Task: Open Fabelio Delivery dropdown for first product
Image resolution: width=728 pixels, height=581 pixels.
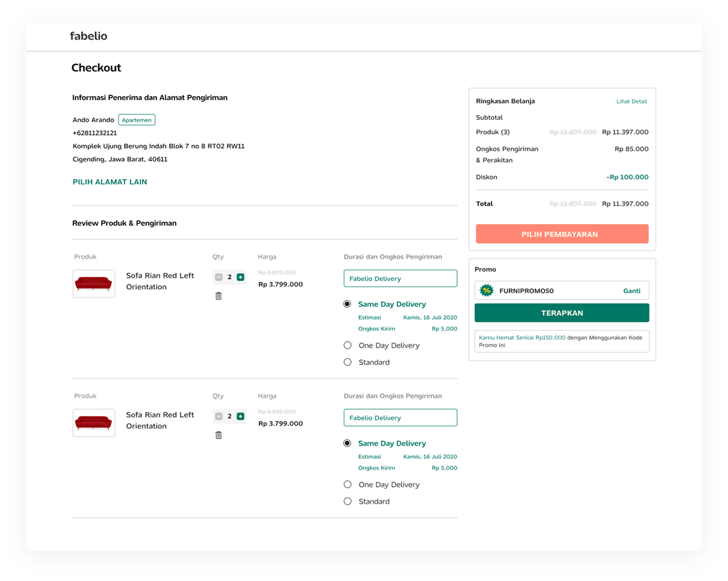Action: [x=400, y=278]
